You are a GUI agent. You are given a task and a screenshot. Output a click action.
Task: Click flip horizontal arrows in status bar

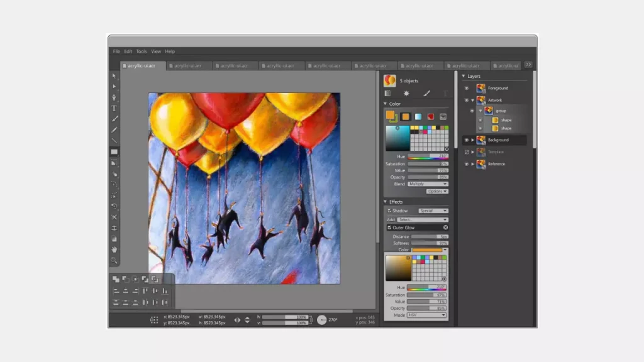coord(237,320)
